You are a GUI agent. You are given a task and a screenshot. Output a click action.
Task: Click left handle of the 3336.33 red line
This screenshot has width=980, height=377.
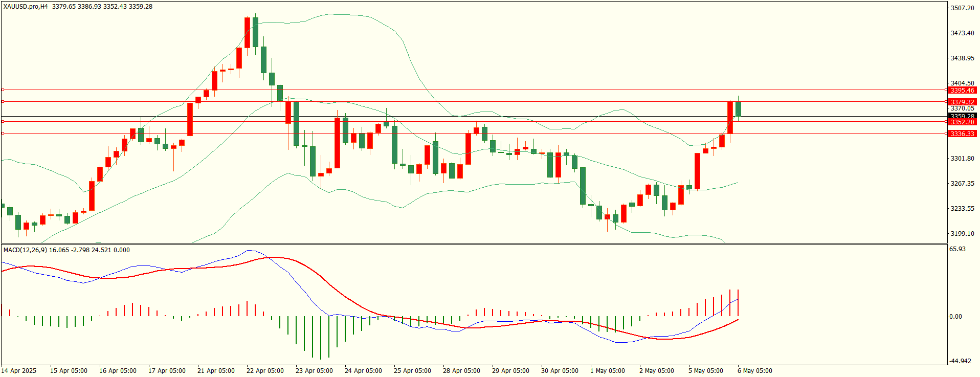click(3, 134)
